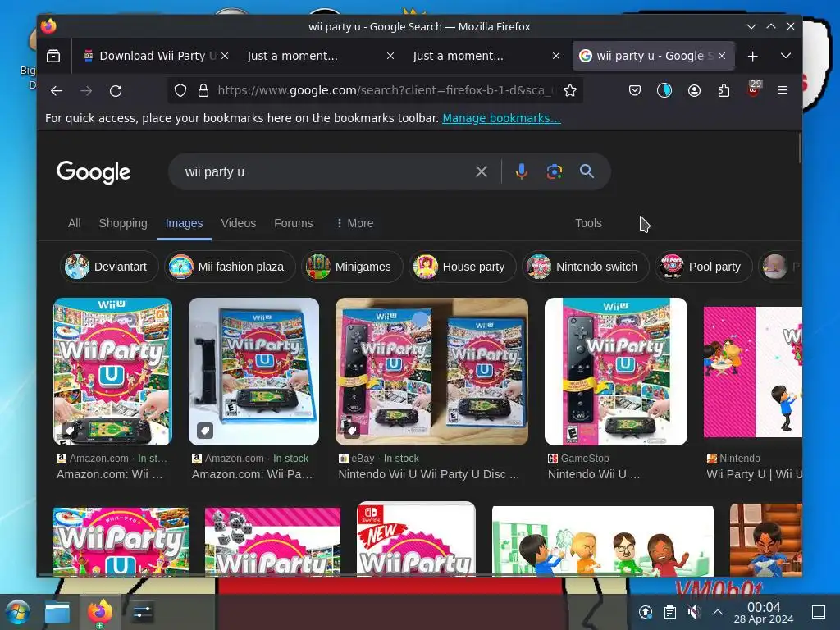The height and width of the screenshot is (630, 840).
Task: Go to Google home via the Google logo
Action: pyautogui.click(x=94, y=172)
